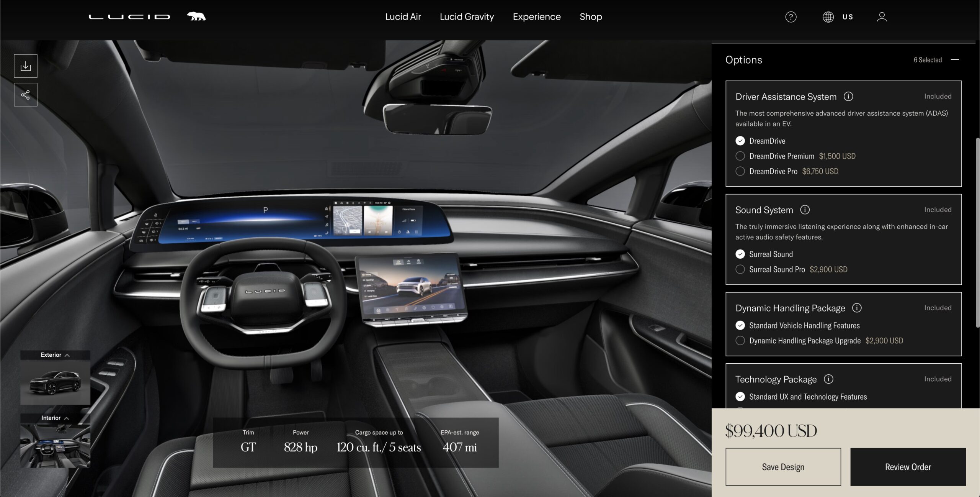
Task: Click the $6,750 USD price text
Action: (820, 171)
